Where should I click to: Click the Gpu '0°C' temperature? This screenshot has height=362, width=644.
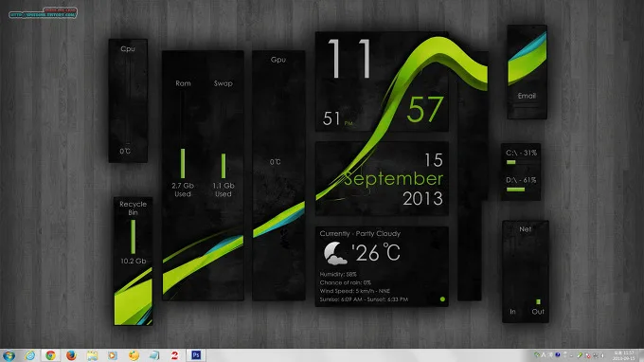click(276, 162)
